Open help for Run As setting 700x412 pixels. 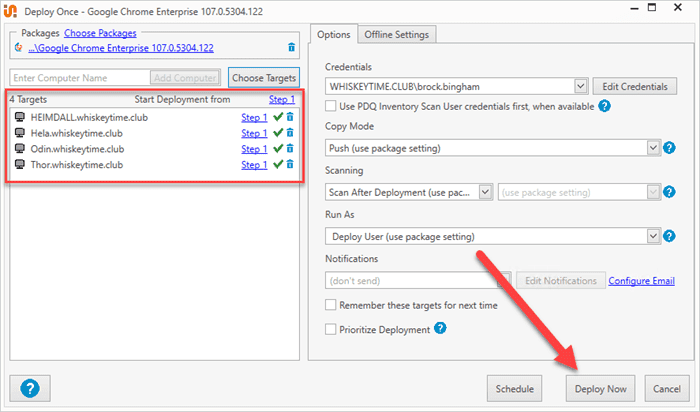[669, 236]
